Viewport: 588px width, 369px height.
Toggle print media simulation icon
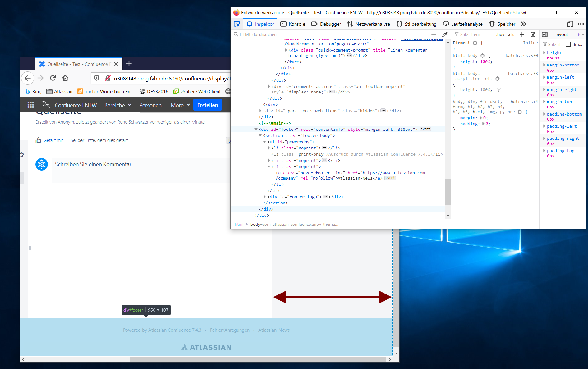click(533, 34)
